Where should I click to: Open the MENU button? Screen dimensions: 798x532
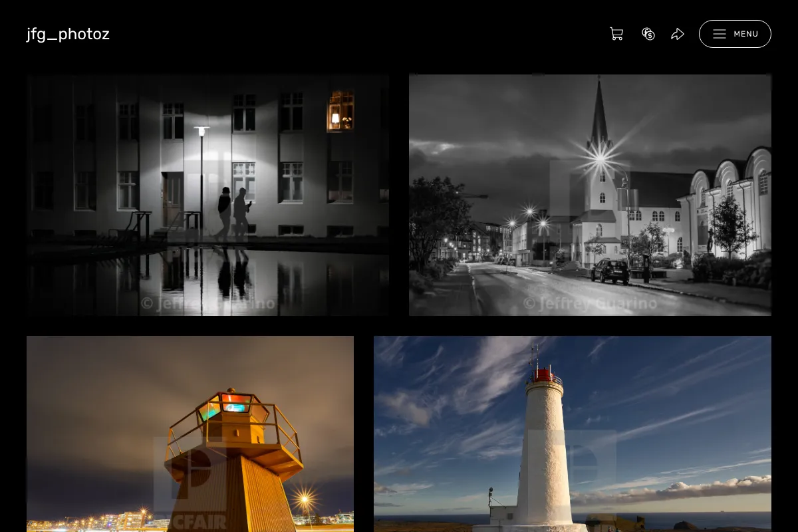pyautogui.click(x=735, y=34)
